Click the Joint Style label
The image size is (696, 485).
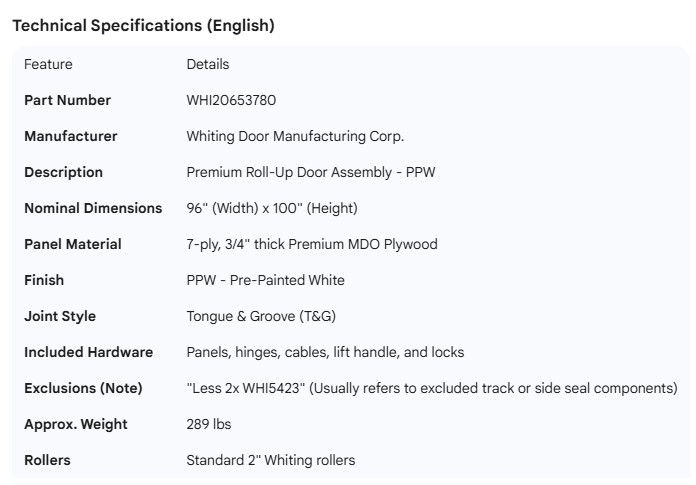60,316
